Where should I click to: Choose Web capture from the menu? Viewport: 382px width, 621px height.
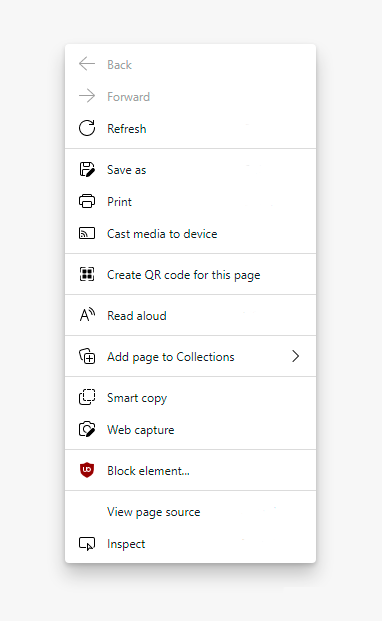190,430
